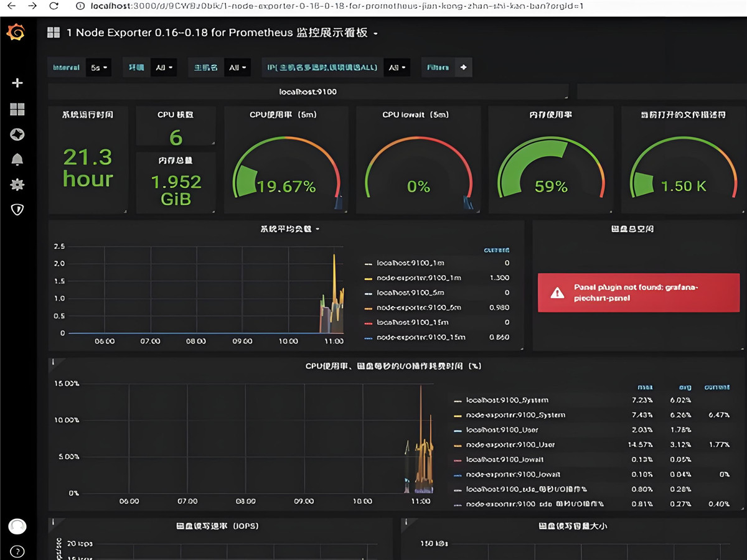Click the '1.300' load average value
Viewport: 747px width, 560px height.
point(499,278)
